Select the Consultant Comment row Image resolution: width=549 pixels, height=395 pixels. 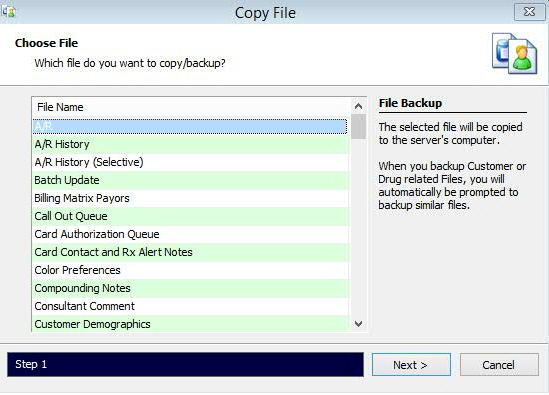191,306
